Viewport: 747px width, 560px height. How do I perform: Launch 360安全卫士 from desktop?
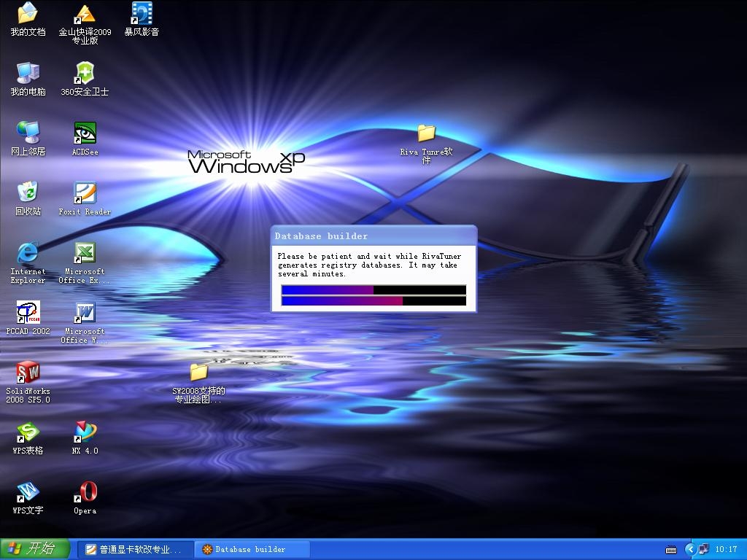pos(85,79)
